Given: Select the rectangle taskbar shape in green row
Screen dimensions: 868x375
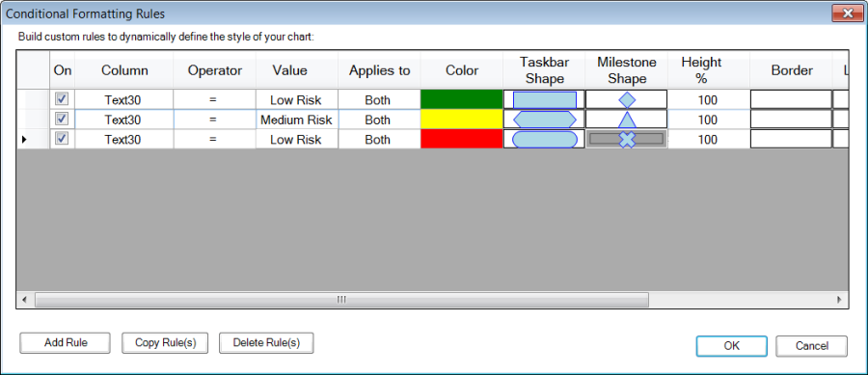Looking at the screenshot, I should tap(544, 100).
